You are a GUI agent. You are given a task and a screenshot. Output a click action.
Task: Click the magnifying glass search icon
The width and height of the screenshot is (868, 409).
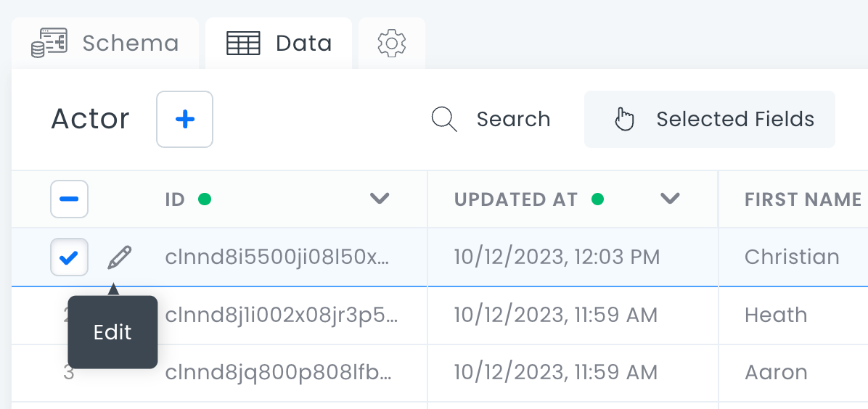[443, 119]
